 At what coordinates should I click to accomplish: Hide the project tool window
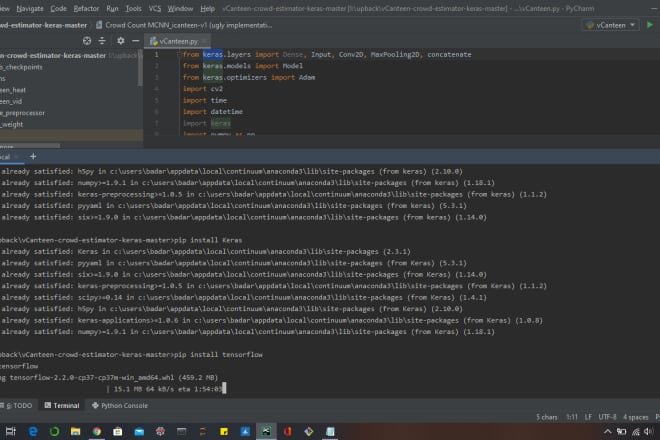tap(136, 41)
